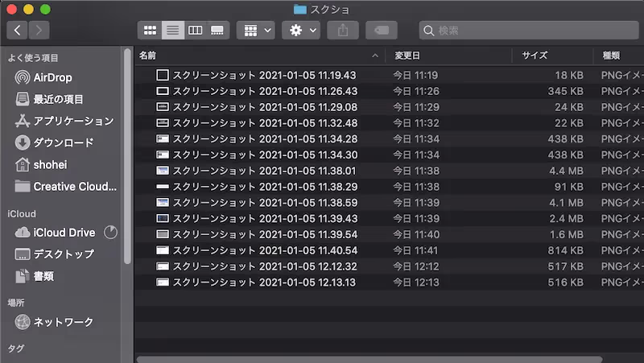
Task: Go back with the left chevron button
Action: 17,31
